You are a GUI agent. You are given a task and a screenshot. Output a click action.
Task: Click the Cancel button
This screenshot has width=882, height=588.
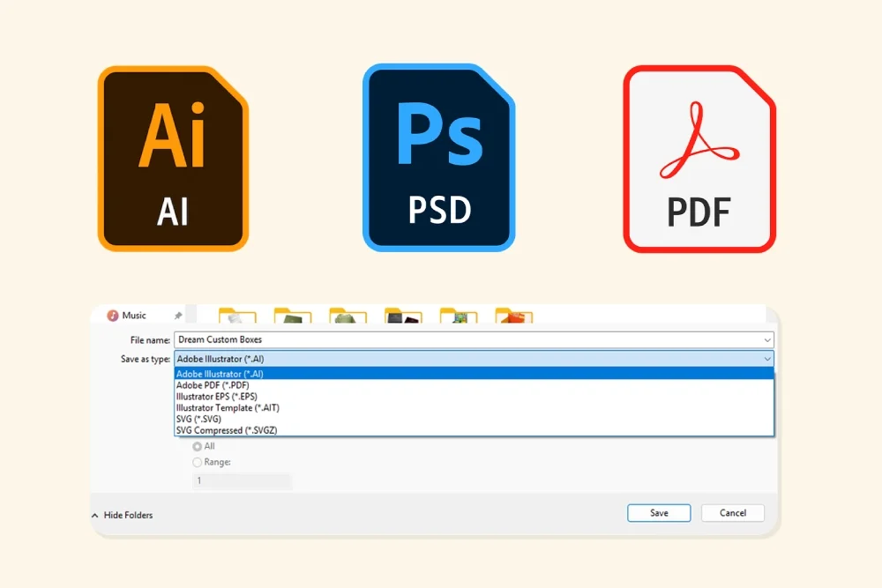(x=733, y=512)
